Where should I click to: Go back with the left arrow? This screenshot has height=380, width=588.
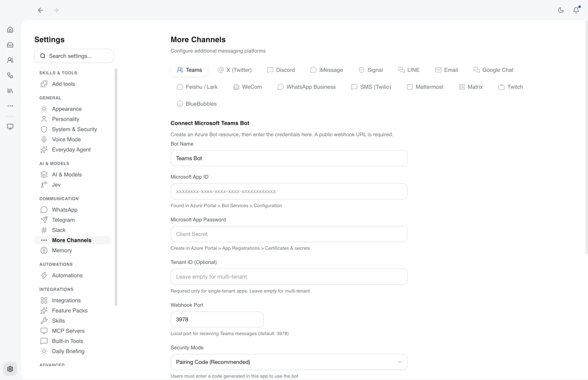coord(41,10)
